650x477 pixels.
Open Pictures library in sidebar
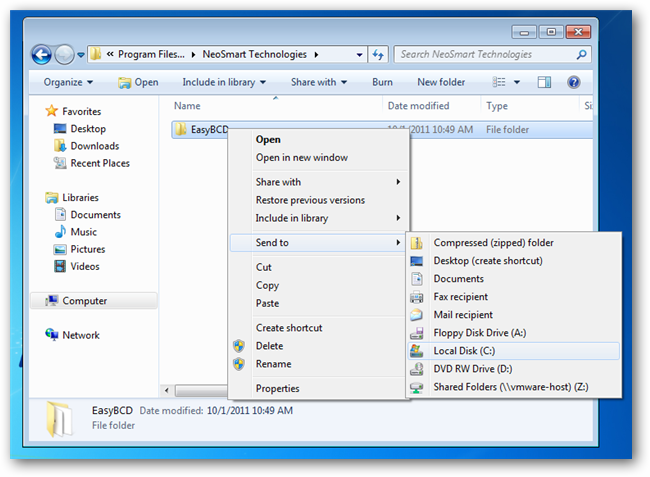[x=80, y=249]
